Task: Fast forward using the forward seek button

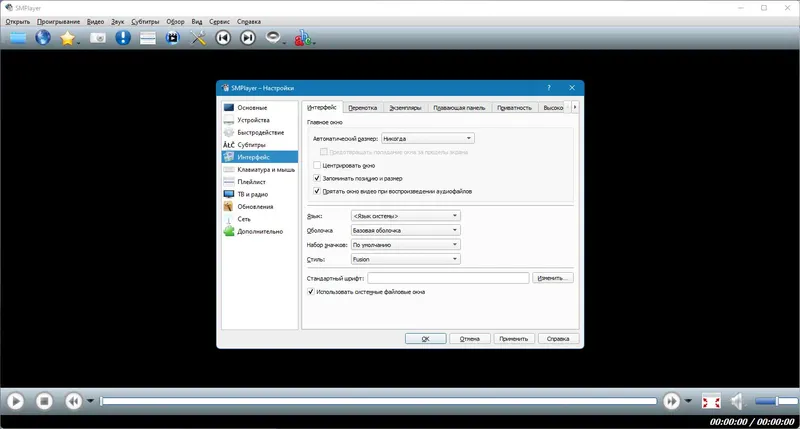Action: click(671, 401)
